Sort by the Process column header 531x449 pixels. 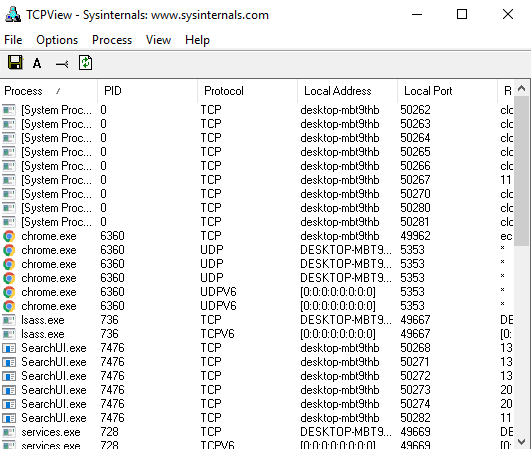[x=49, y=91]
